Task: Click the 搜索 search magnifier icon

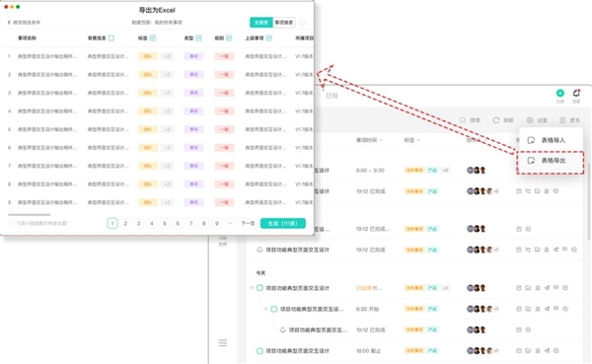Action: point(463,120)
